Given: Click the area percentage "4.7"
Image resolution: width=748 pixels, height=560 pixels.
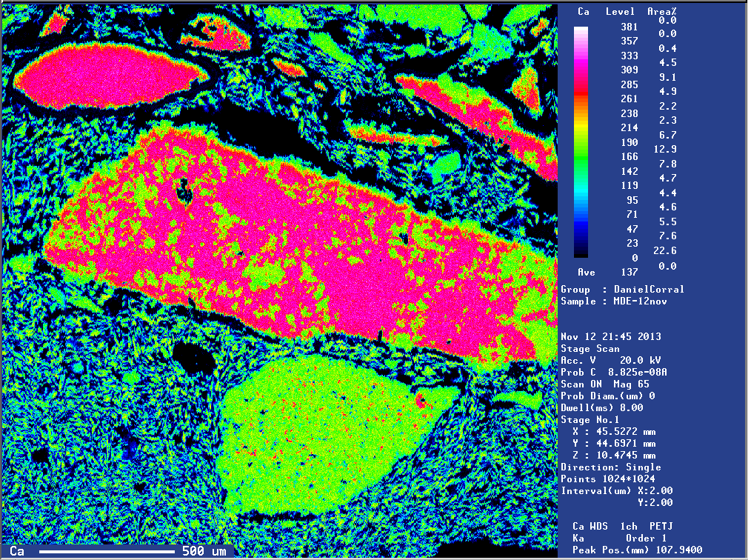Looking at the screenshot, I should [x=667, y=178].
